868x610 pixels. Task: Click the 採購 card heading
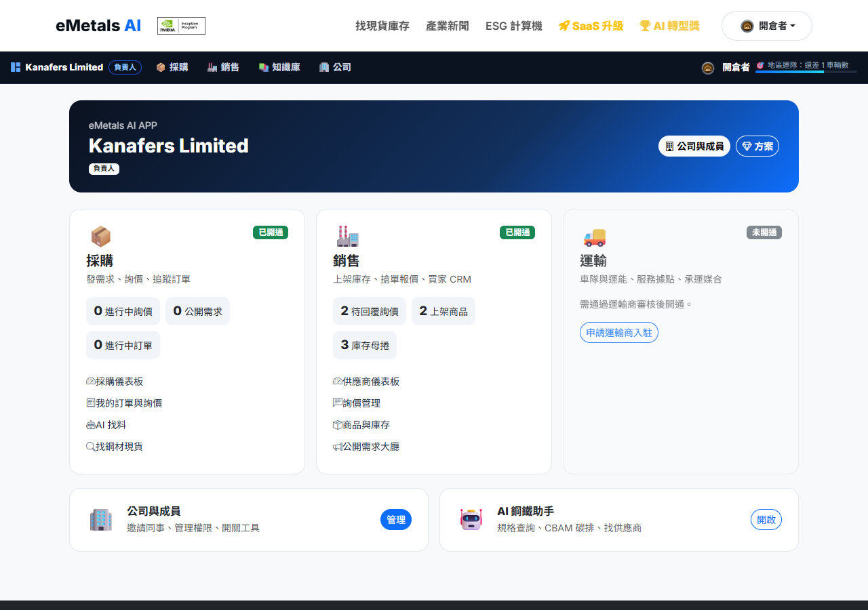pos(100,261)
